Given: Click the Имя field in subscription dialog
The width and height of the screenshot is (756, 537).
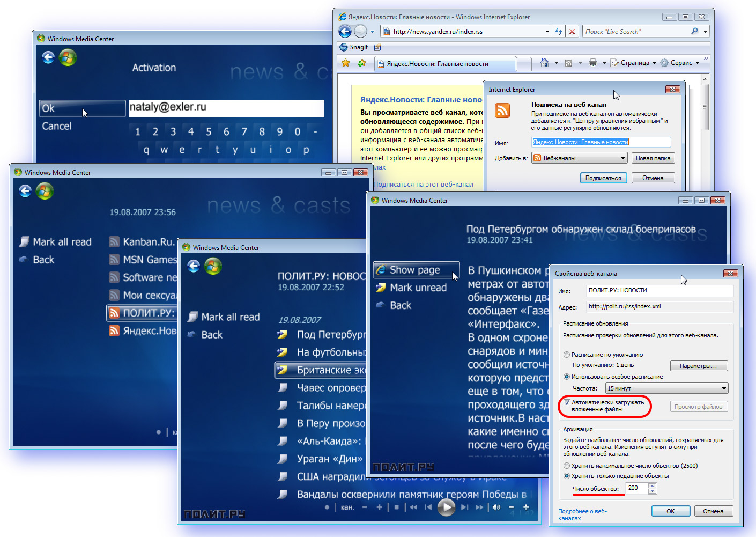Looking at the screenshot, I should 601,142.
